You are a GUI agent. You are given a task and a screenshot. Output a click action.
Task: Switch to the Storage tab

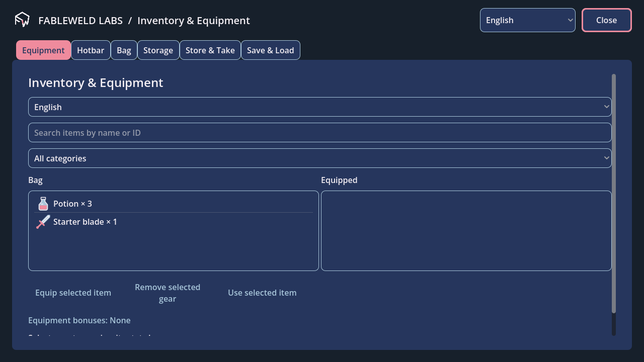(158, 50)
